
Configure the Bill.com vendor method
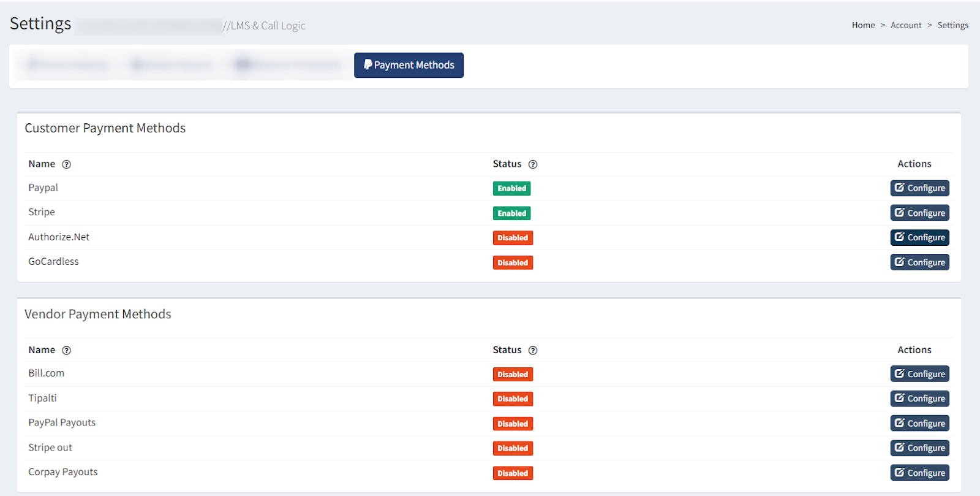point(919,374)
